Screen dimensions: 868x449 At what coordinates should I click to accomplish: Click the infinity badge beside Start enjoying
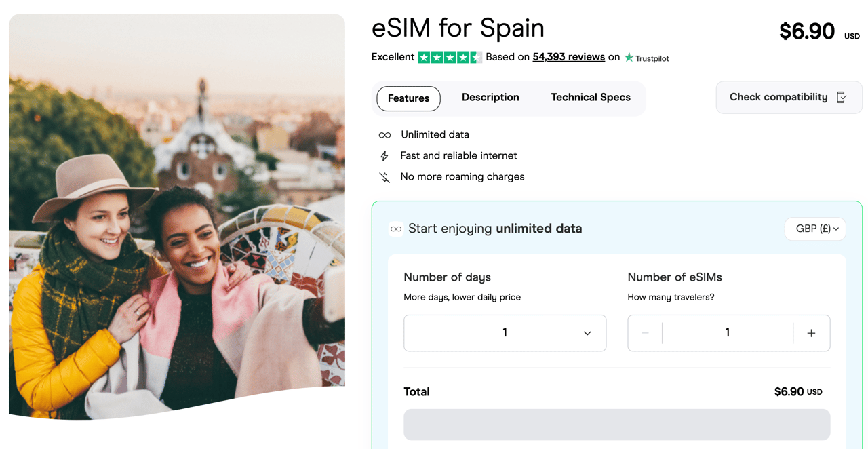click(396, 229)
